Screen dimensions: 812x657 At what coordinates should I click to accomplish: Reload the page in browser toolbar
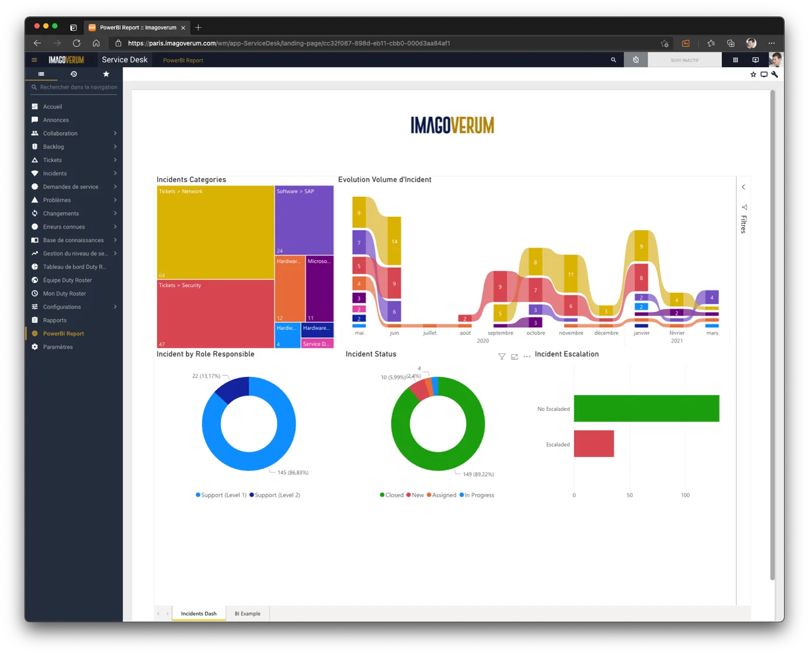(x=77, y=43)
